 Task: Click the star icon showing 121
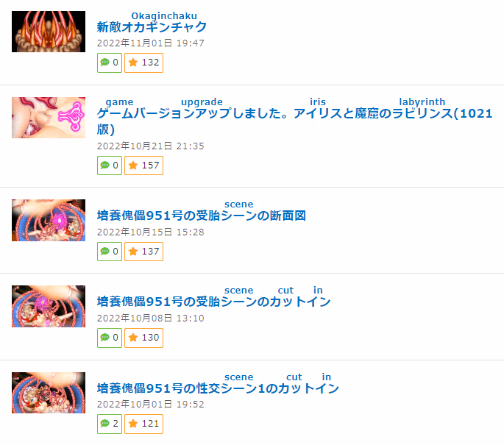133,424
